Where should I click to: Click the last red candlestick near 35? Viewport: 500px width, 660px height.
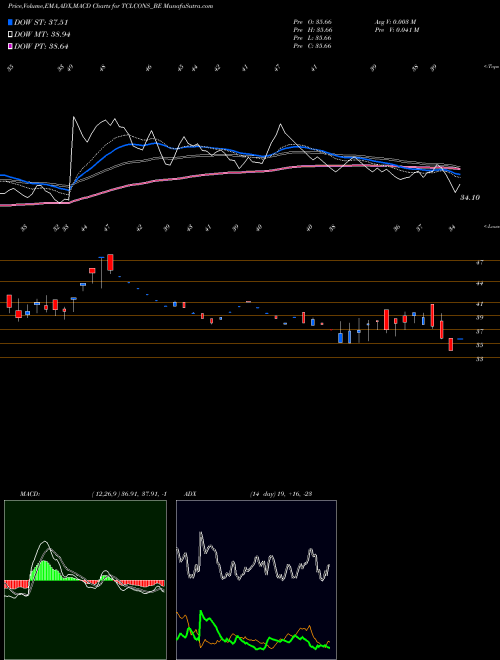tap(451, 344)
